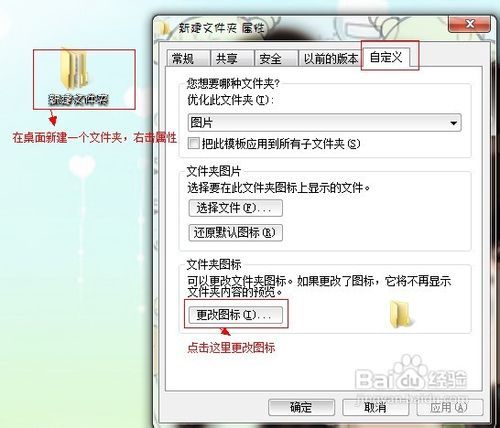Click the 更改图标 button
The image size is (500, 428).
click(x=235, y=315)
